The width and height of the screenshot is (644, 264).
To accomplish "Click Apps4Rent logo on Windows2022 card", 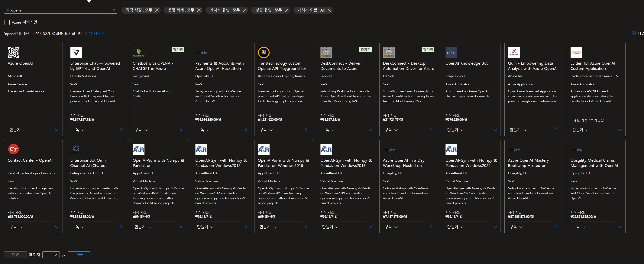I will 451,149.
